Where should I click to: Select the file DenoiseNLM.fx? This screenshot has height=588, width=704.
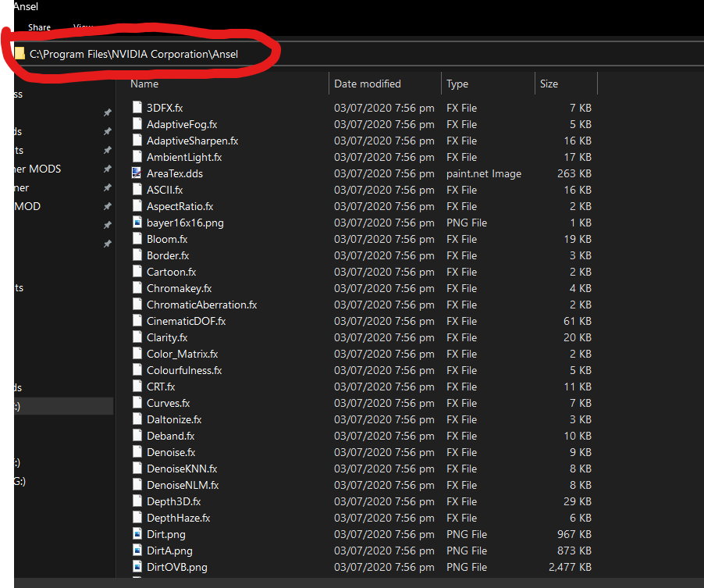(x=183, y=485)
